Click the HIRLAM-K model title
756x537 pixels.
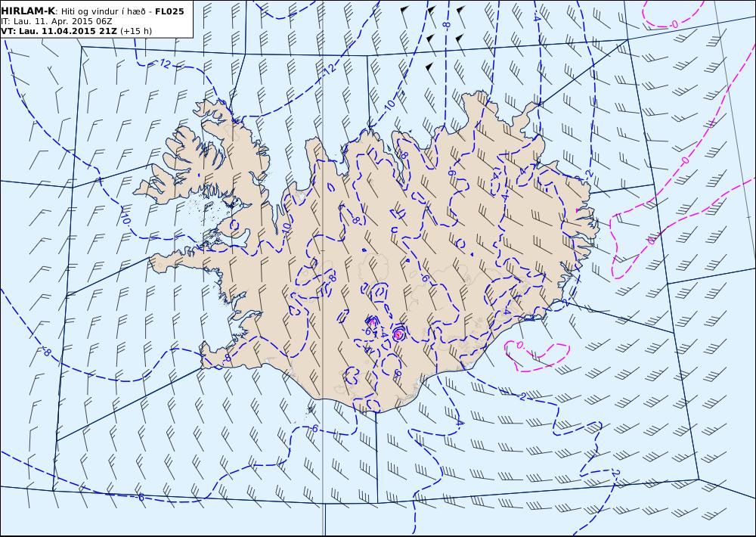pyautogui.click(x=28, y=11)
